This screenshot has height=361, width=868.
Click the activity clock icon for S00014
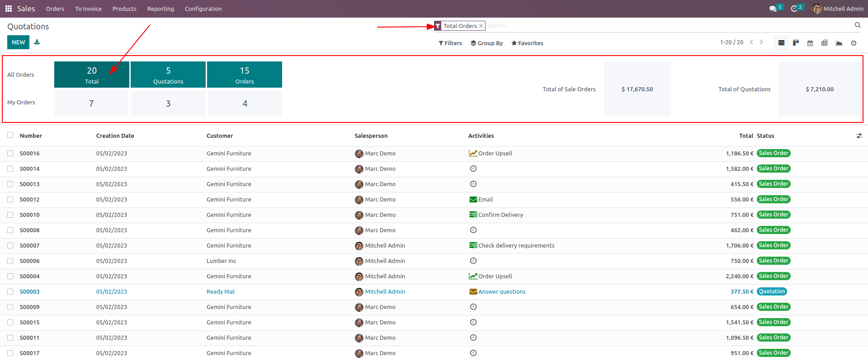(473, 169)
